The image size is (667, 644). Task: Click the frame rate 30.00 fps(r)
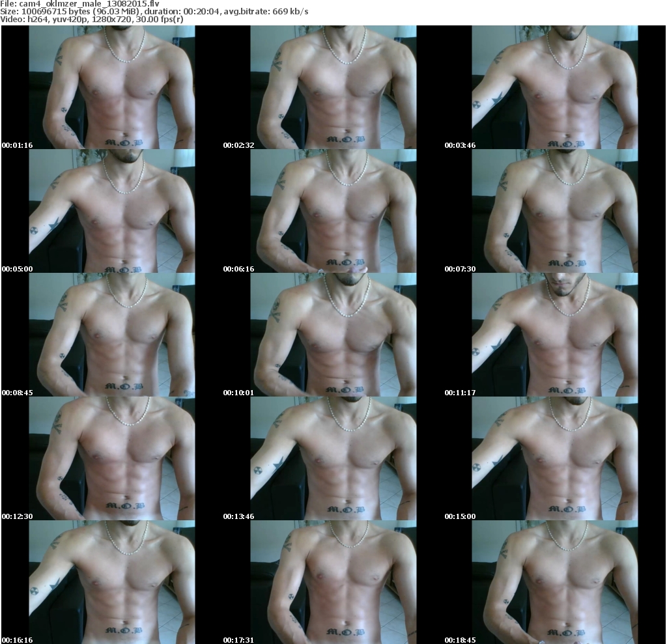(158, 19)
